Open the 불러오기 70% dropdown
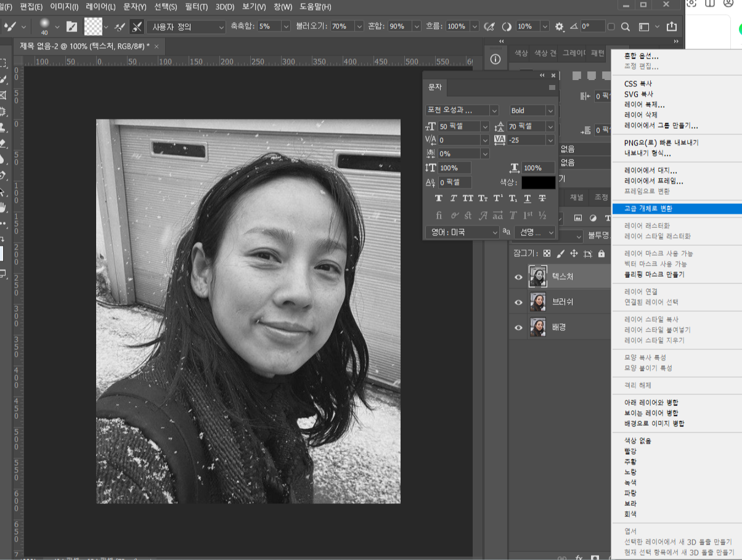The image size is (742, 560). pyautogui.click(x=359, y=26)
